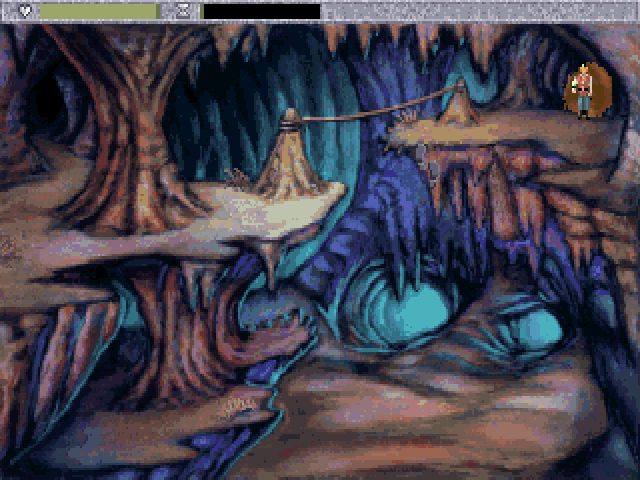Click the rope stretched between the rocks
Image resolution: width=640 pixels, height=480 pixels.
click(378, 107)
